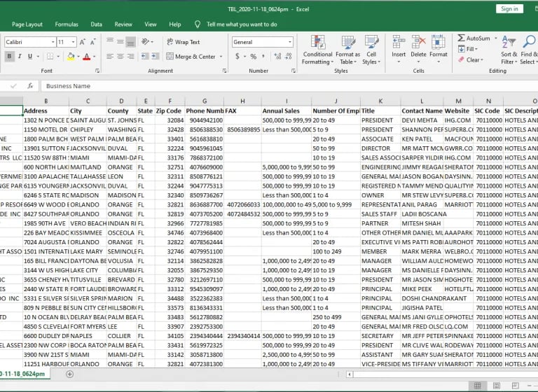Toggle Bold formatting
The image size is (538, 392).
[9, 56]
